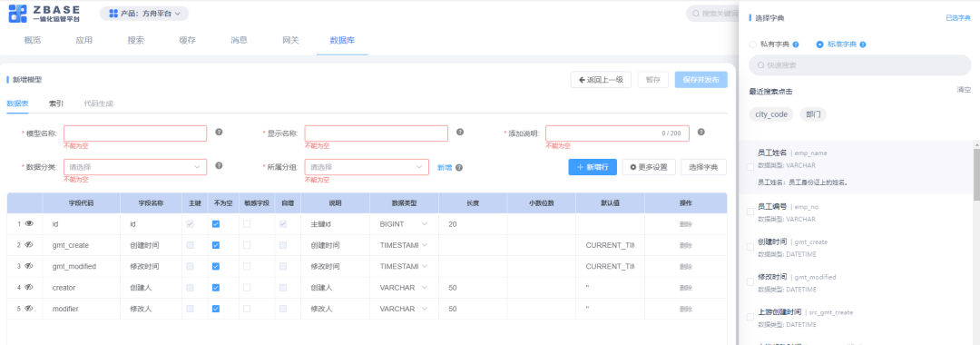Open the 数据分类 select dropdown

point(135,167)
